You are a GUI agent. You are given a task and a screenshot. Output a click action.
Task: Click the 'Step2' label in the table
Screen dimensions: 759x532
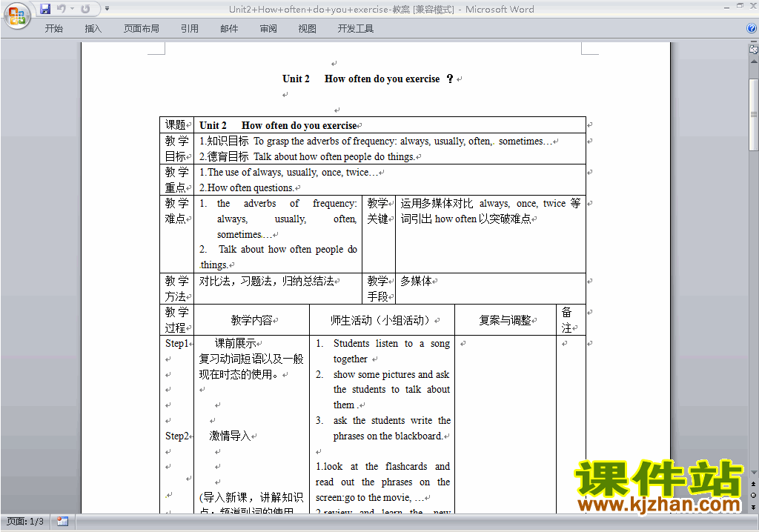176,436
